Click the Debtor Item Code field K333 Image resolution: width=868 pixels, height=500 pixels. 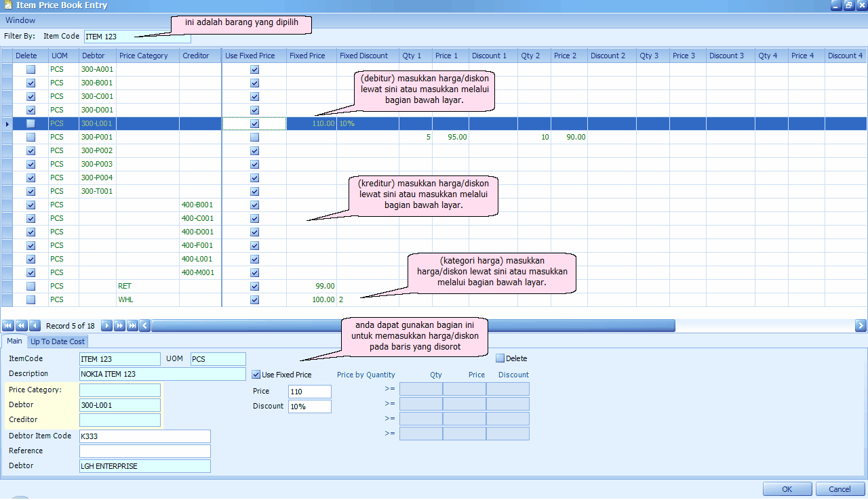pyautogui.click(x=144, y=436)
